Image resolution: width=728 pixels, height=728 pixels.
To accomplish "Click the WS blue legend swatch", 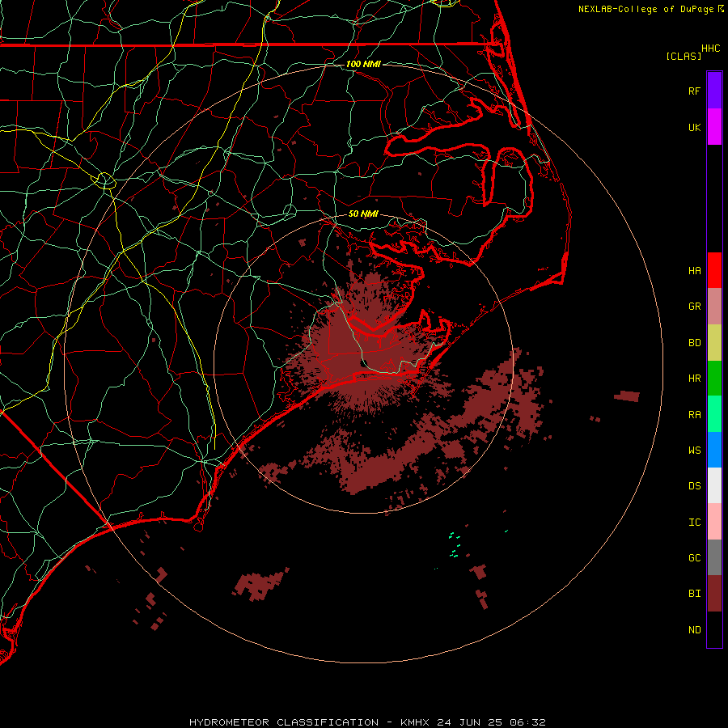I will click(714, 450).
